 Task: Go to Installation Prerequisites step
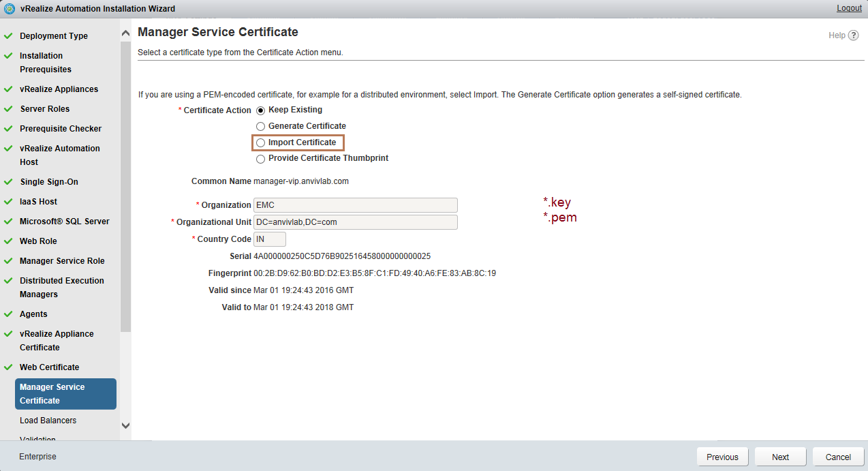tap(46, 63)
